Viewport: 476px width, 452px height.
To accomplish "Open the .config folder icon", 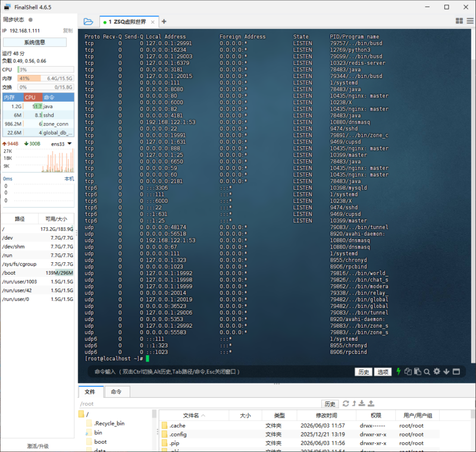I will tap(165, 434).
